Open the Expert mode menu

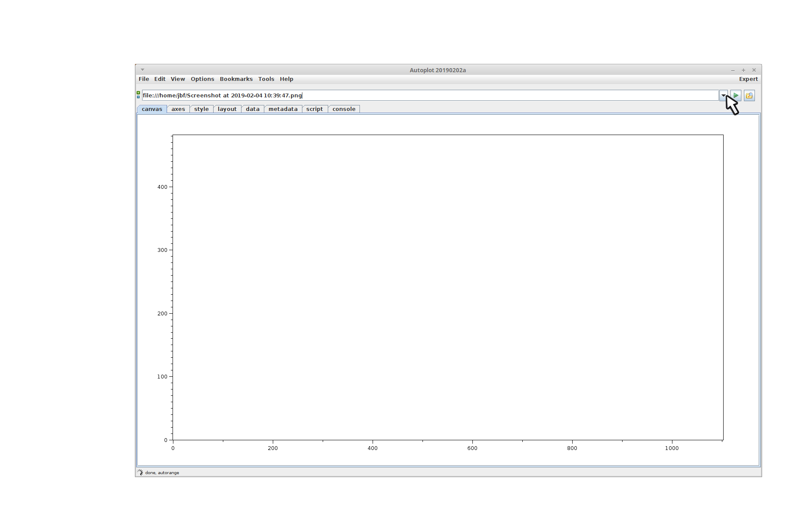point(748,79)
